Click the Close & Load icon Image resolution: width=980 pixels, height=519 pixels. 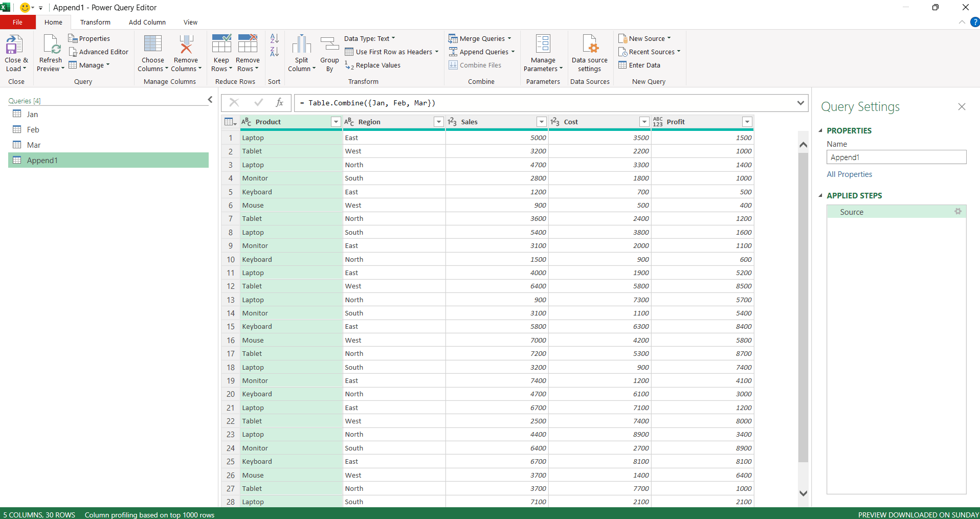tap(14, 44)
